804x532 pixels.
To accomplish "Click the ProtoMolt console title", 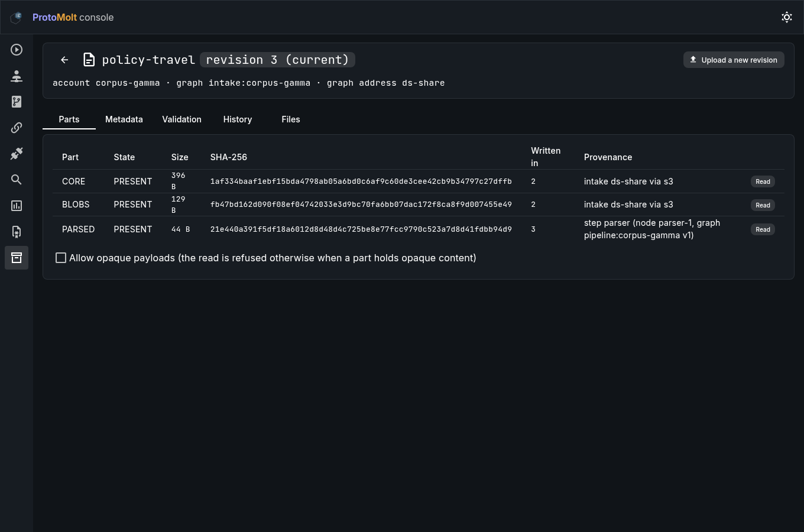I will pyautogui.click(x=73, y=17).
